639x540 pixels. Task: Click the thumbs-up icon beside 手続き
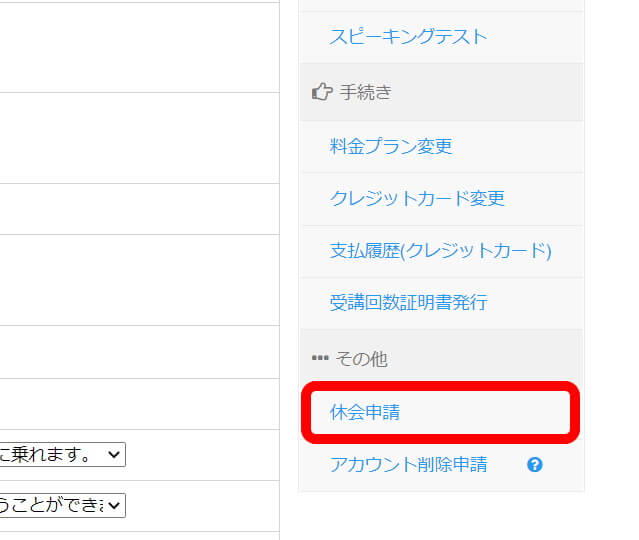coord(322,92)
